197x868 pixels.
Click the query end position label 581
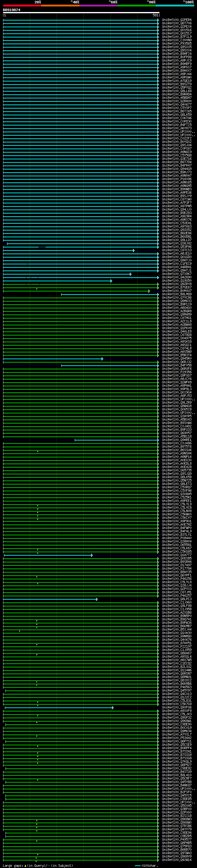(155, 15)
